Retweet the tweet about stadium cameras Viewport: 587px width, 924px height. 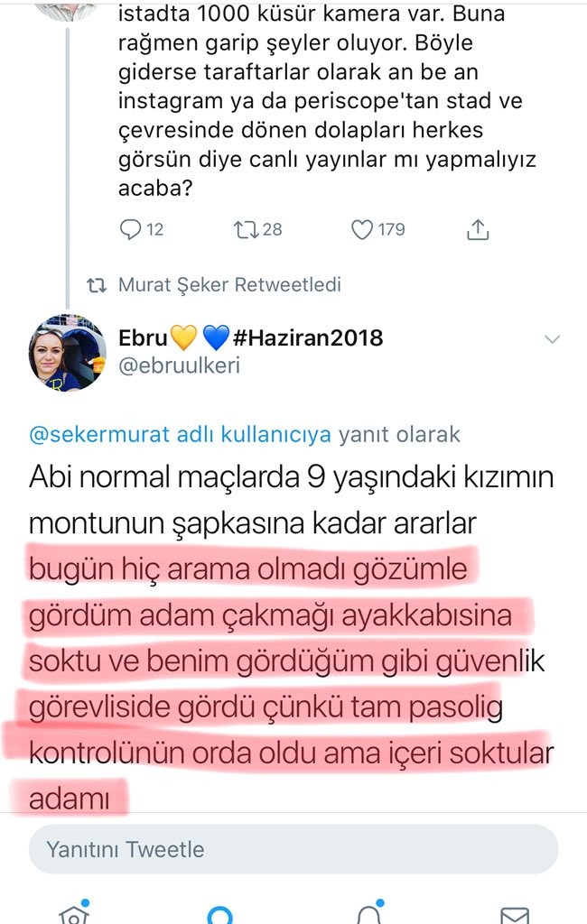[x=246, y=229]
